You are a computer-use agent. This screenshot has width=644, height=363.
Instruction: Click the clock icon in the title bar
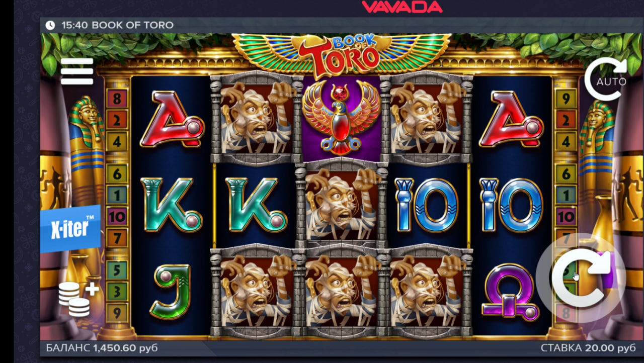(50, 25)
